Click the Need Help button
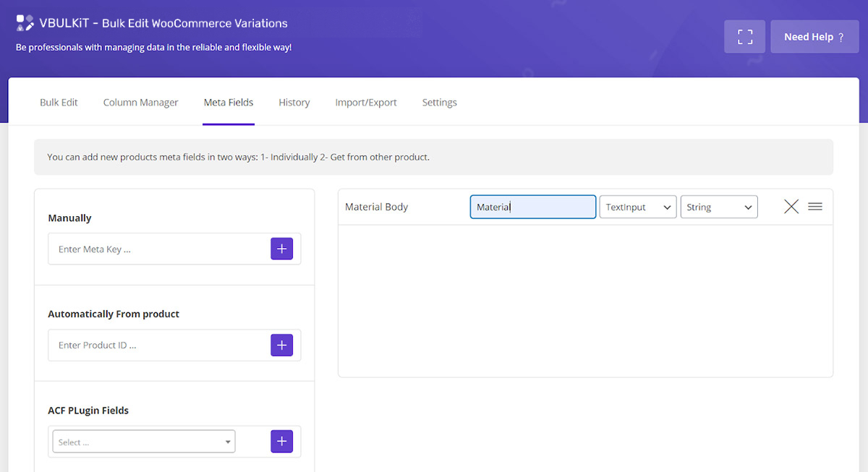 point(814,37)
